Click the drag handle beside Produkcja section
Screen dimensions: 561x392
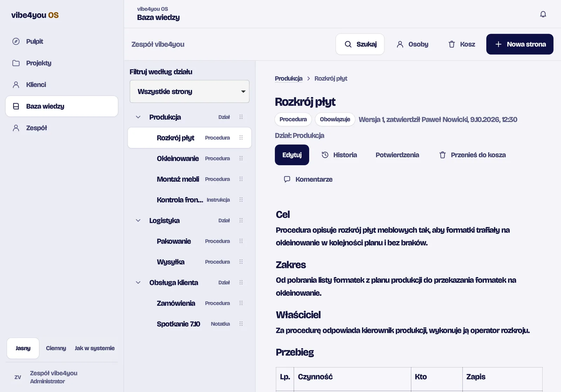pyautogui.click(x=241, y=117)
